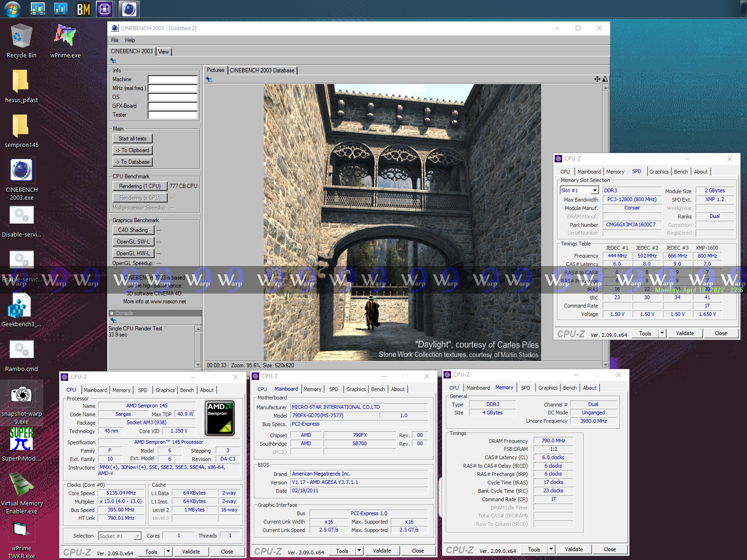Image resolution: width=747 pixels, height=560 pixels.
Task: Click the CPU-Z chip taskbar icon
Action: (105, 9)
